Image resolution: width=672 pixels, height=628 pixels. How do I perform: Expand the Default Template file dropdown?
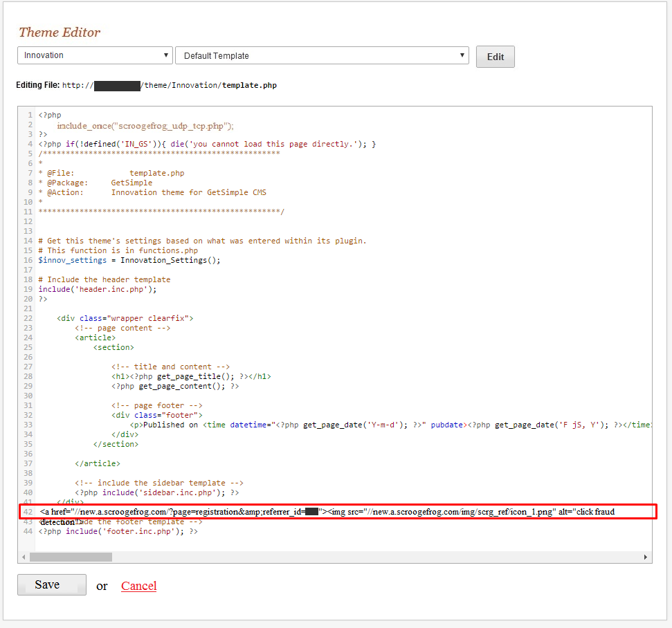[322, 56]
